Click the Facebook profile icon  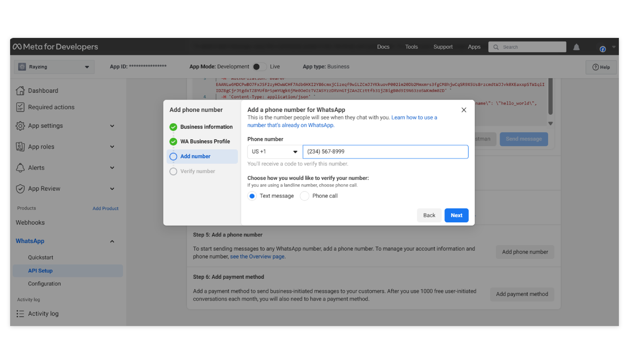click(x=602, y=49)
